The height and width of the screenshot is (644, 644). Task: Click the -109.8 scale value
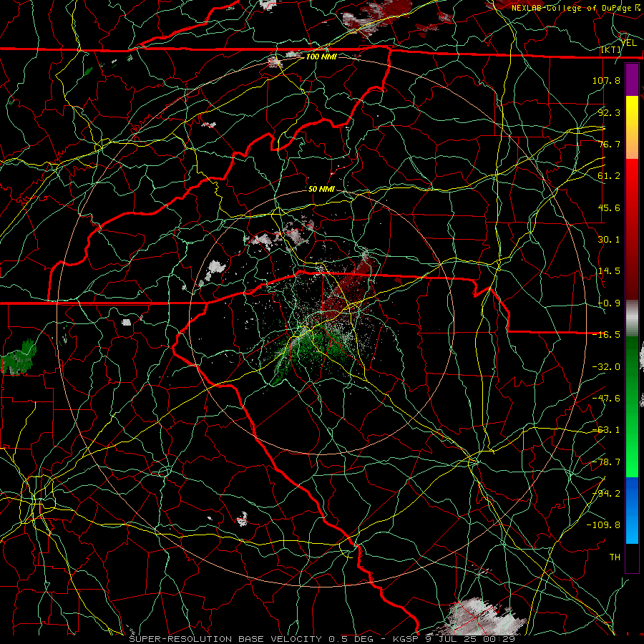point(603,525)
